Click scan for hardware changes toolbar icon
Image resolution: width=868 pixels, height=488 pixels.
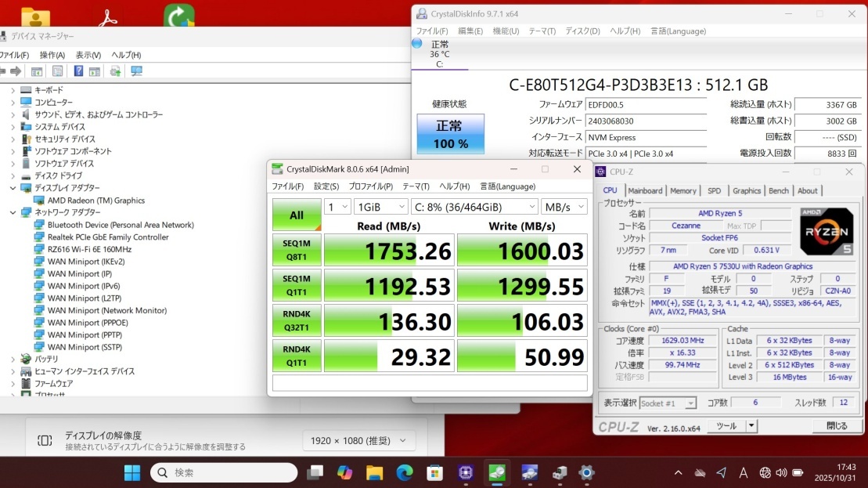click(x=137, y=71)
